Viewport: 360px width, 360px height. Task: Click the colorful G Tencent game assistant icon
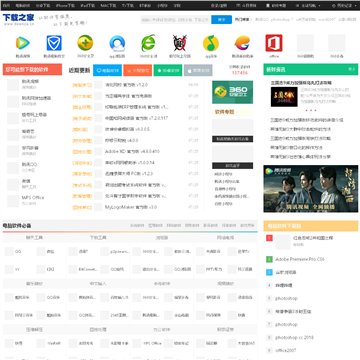pyautogui.click(x=242, y=43)
